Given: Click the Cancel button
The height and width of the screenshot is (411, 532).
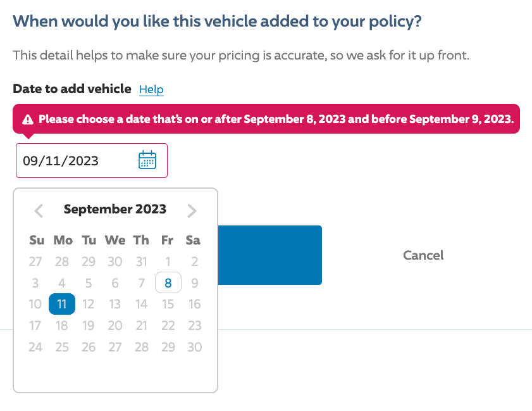Looking at the screenshot, I should [x=423, y=255].
